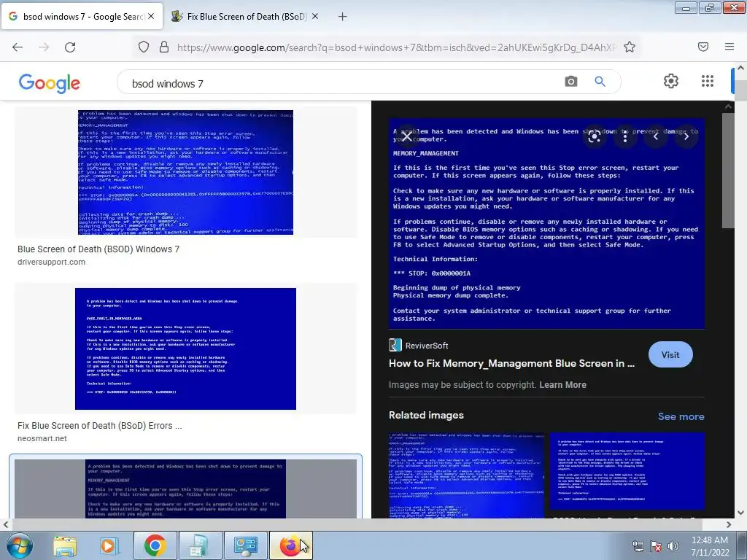Click the magnifying glass search icon
The image size is (747, 560).
coord(600,82)
